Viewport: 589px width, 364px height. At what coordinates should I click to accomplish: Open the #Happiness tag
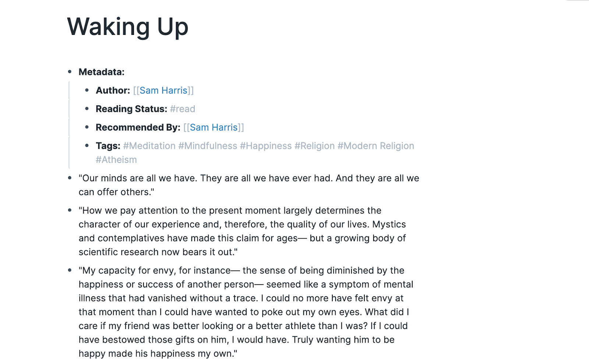[266, 146]
